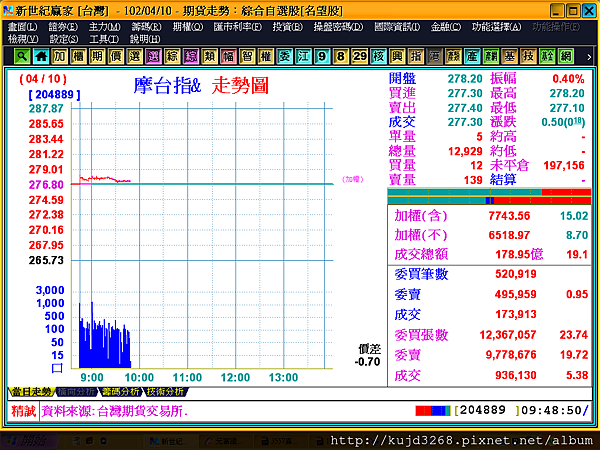Select the 加權(含) value 7743.56

point(509,216)
